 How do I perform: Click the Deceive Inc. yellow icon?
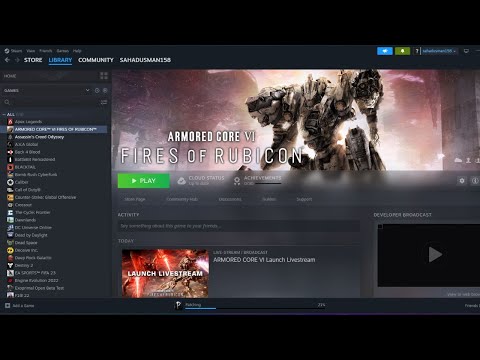(x=10, y=250)
